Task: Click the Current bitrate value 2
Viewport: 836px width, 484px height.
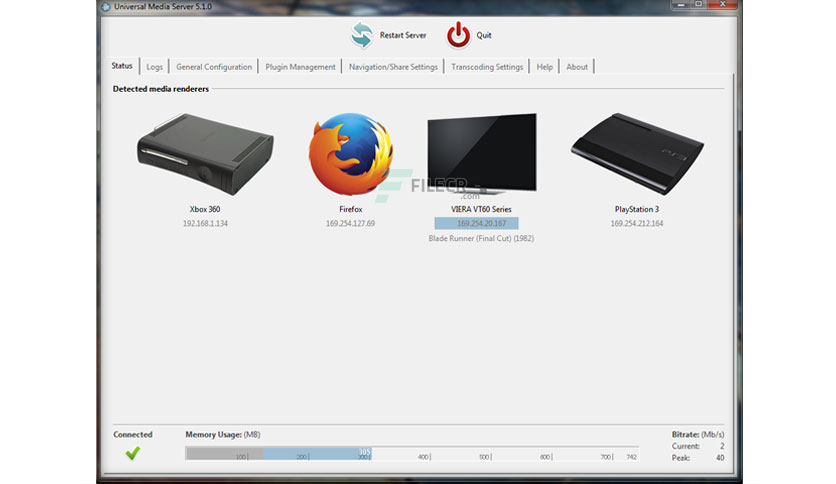Action: tap(722, 446)
